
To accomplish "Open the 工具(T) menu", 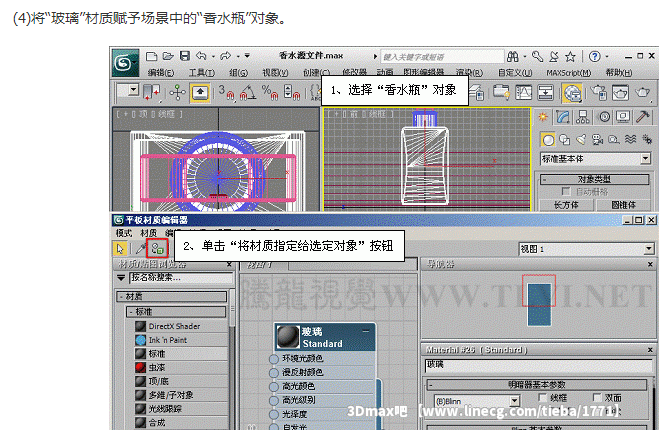I will coord(202,73).
